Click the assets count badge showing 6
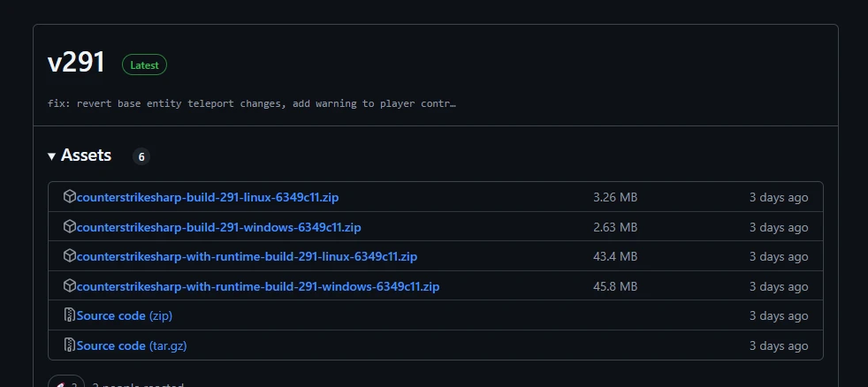 [141, 156]
